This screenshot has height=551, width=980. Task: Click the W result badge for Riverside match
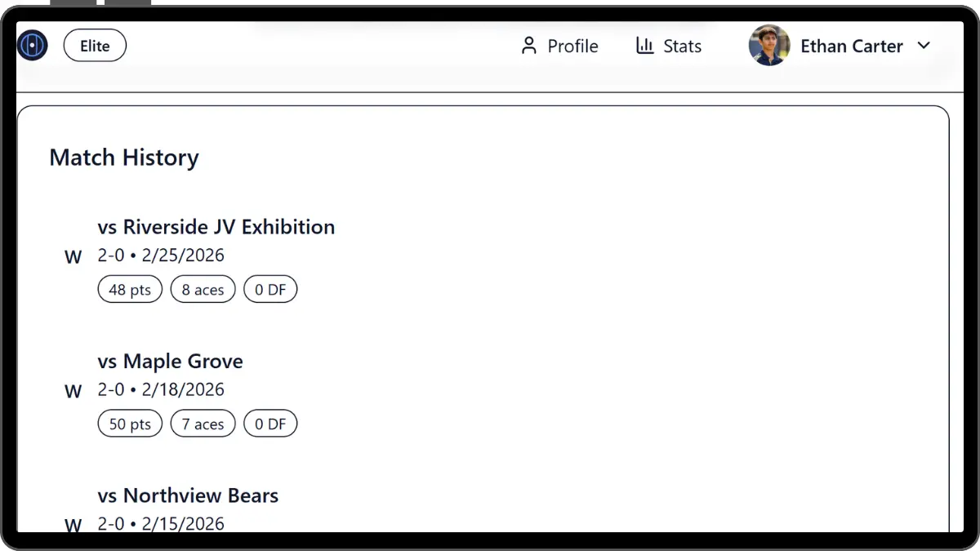(73, 257)
